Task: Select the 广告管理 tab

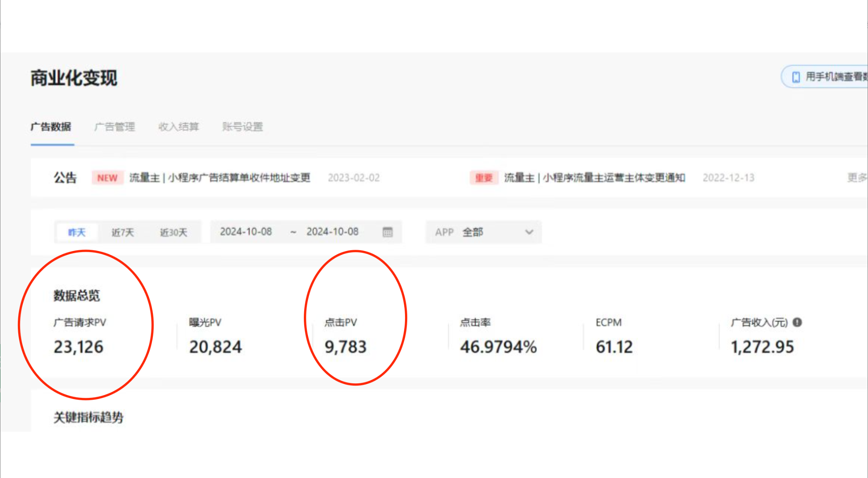Action: (x=115, y=127)
